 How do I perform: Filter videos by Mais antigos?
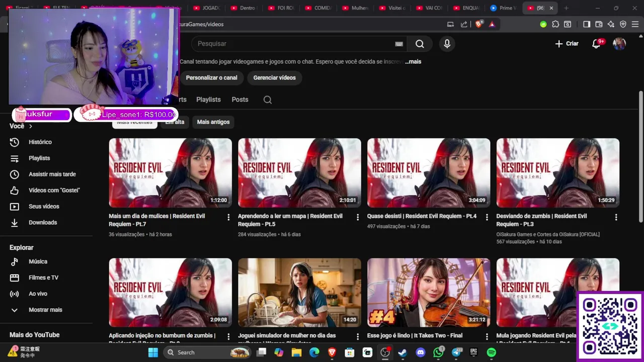pos(213,122)
